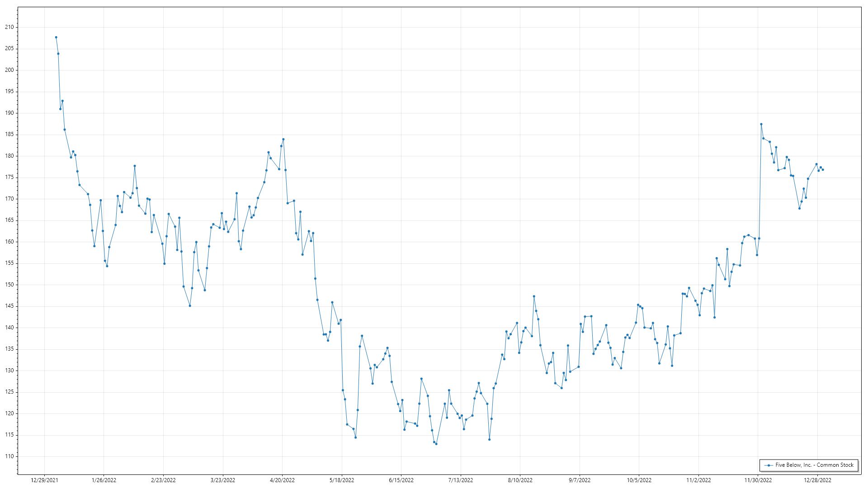Image resolution: width=868 pixels, height=488 pixels.
Task: Select the 1/26/2022 date label
Action: pos(104,480)
